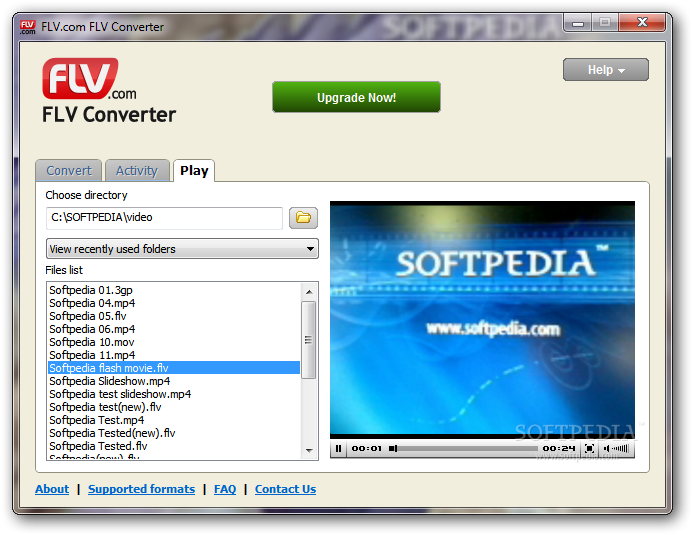Minimize the FLV Converter window
This screenshot has width=693, height=535.
pos(578,23)
